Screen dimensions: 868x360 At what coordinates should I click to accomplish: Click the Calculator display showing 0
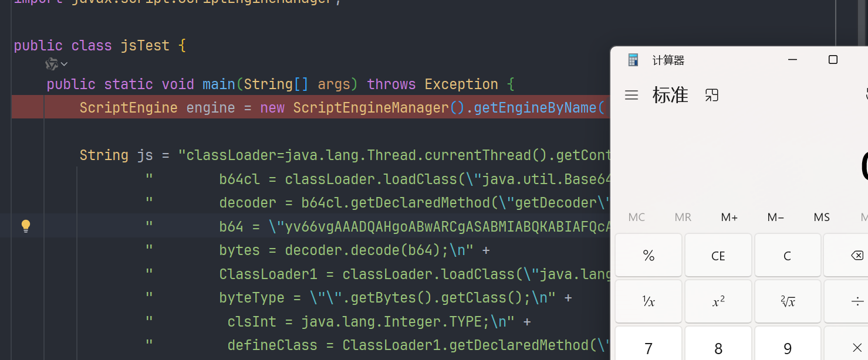pos(864,167)
